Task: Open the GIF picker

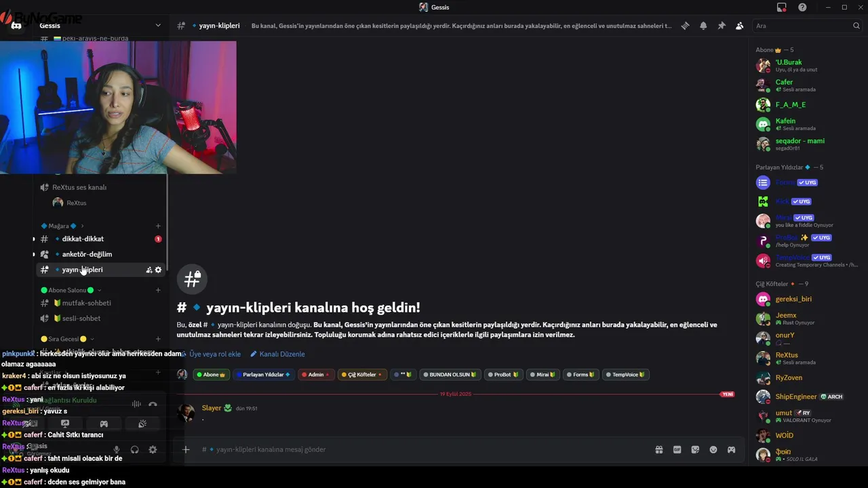Action: click(x=677, y=449)
